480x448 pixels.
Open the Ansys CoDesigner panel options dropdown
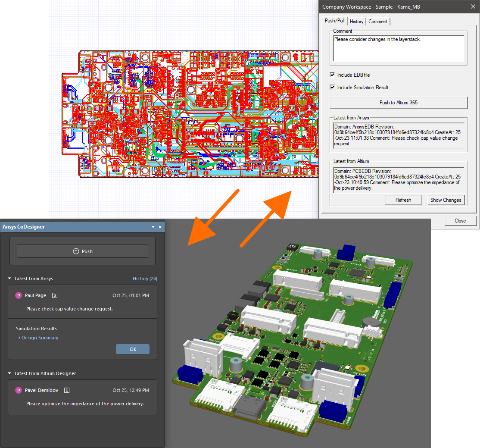coord(153,227)
